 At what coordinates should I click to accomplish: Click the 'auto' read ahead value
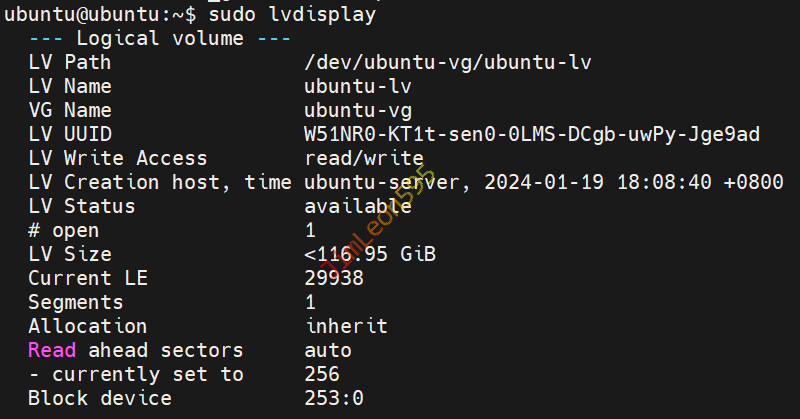click(328, 351)
